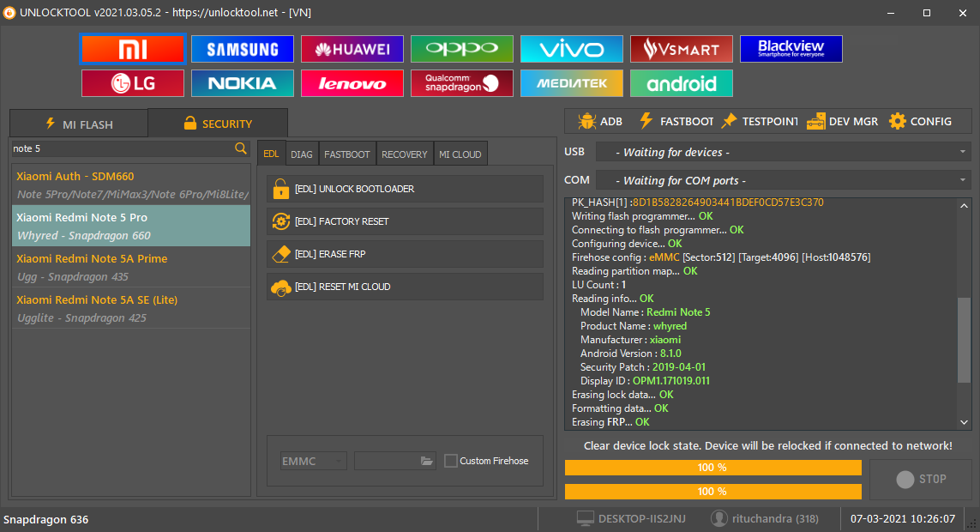Click the lower 100 % progress bar
This screenshot has width=980, height=532.
pyautogui.click(x=712, y=492)
